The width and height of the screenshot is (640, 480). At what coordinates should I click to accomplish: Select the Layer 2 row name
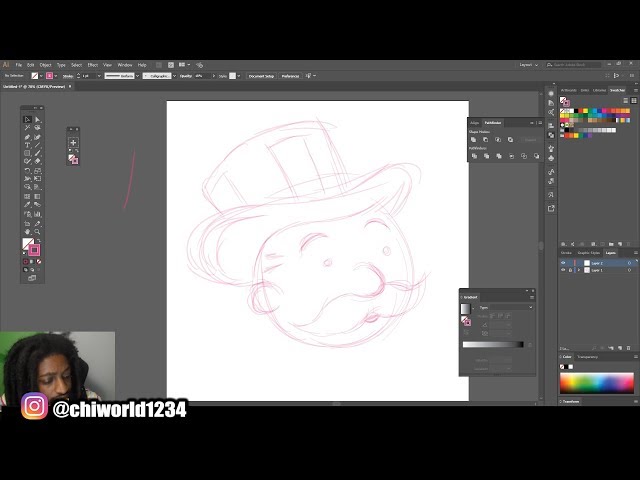597,263
